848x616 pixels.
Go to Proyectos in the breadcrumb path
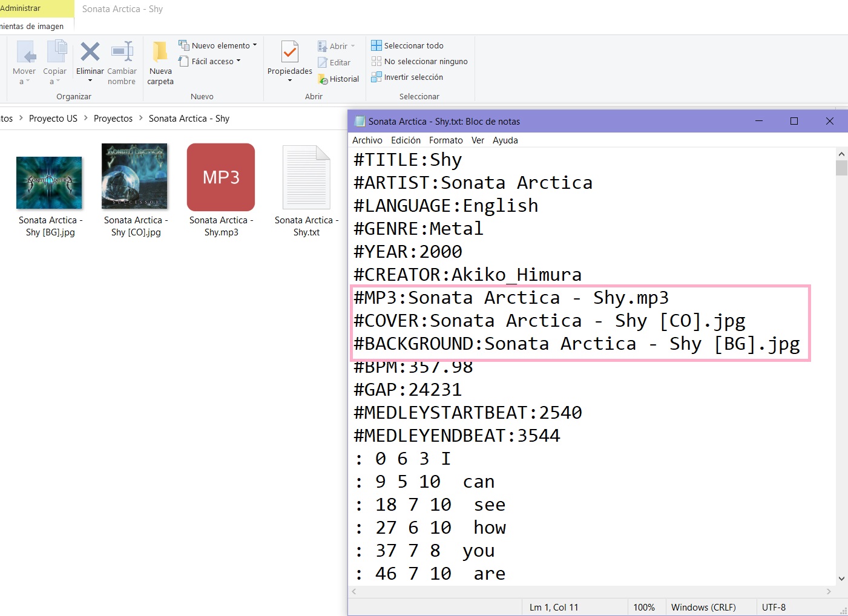(x=113, y=119)
